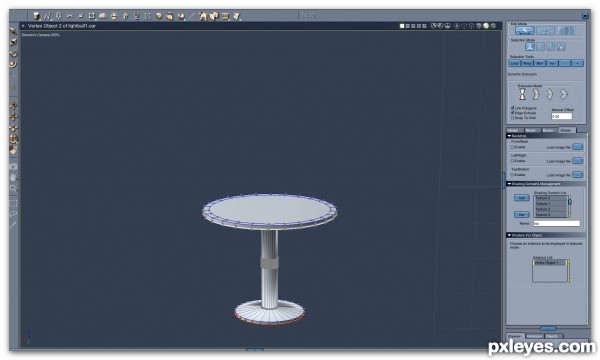This screenshot has height=360, width=600.
Task: Enable the Front/Back backdrop checkbox
Action: click(x=512, y=147)
